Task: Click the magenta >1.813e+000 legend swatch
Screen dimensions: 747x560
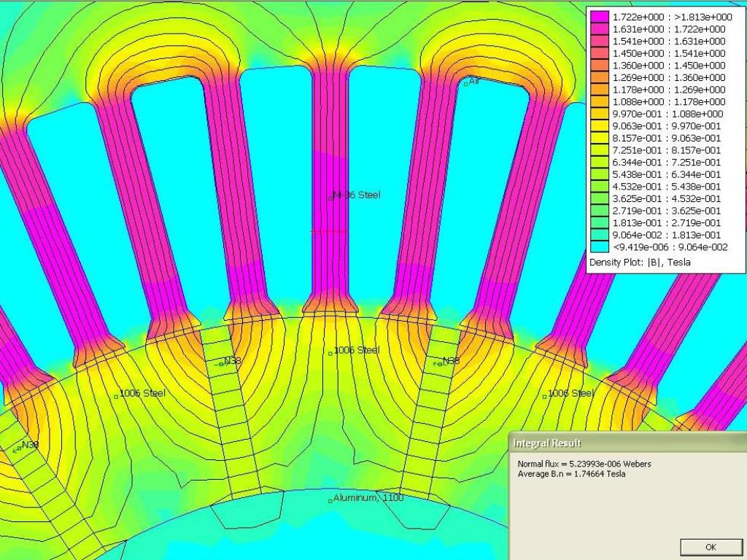Action: [x=599, y=17]
